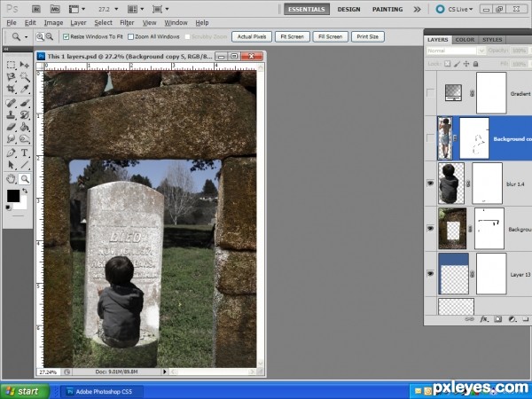Viewport: 532px width, 399px height.
Task: Toggle Resize Windows To Fit checkbox
Action: click(x=66, y=36)
